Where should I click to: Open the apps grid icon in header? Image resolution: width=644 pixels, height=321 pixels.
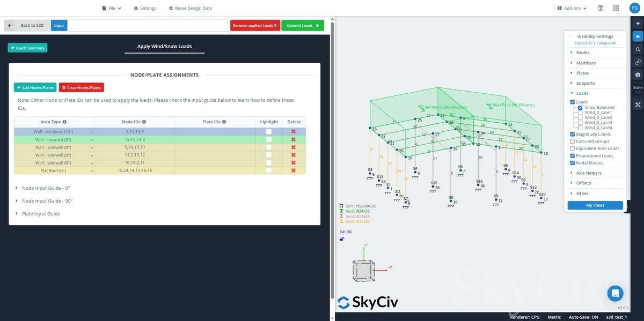[x=616, y=8]
